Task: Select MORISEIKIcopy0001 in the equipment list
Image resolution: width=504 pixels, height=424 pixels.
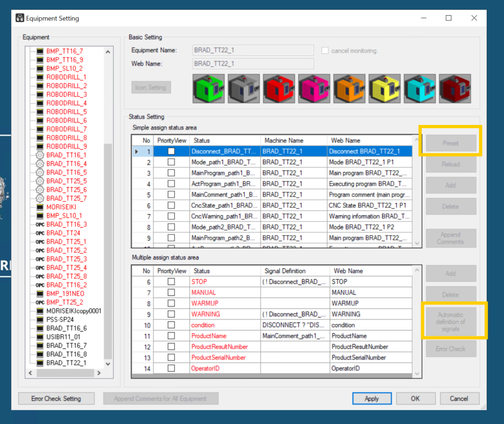Action: [74, 312]
